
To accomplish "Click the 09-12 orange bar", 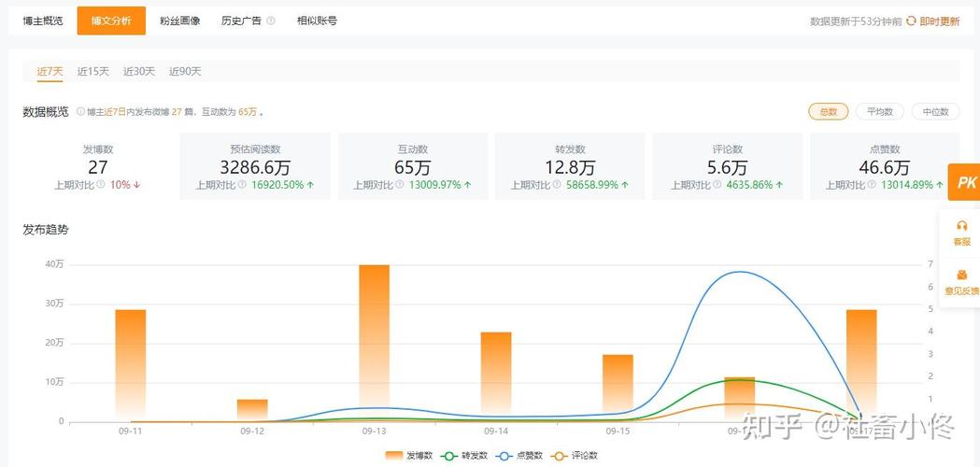I will [x=252, y=411].
